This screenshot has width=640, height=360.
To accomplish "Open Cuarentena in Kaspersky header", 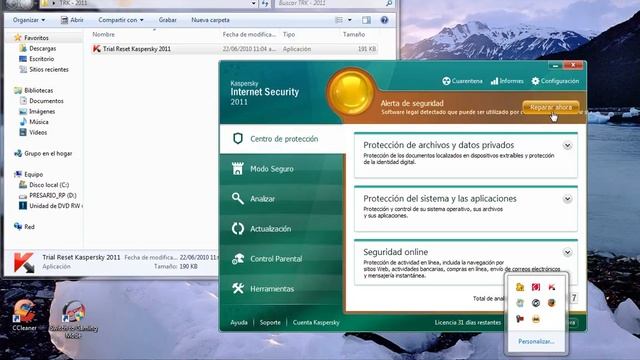I will click(x=462, y=81).
